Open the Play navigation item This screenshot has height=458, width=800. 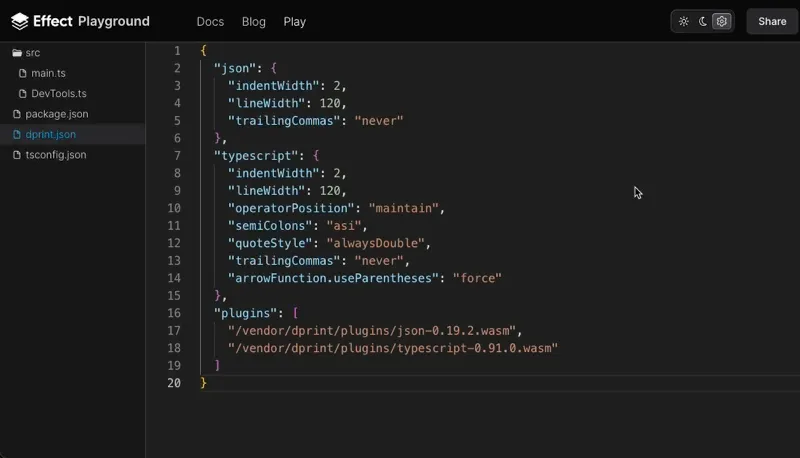pos(294,21)
